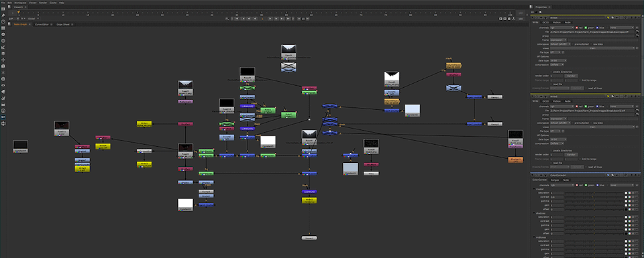
Task: Jump to first frame in the timeline
Action: tap(237, 19)
